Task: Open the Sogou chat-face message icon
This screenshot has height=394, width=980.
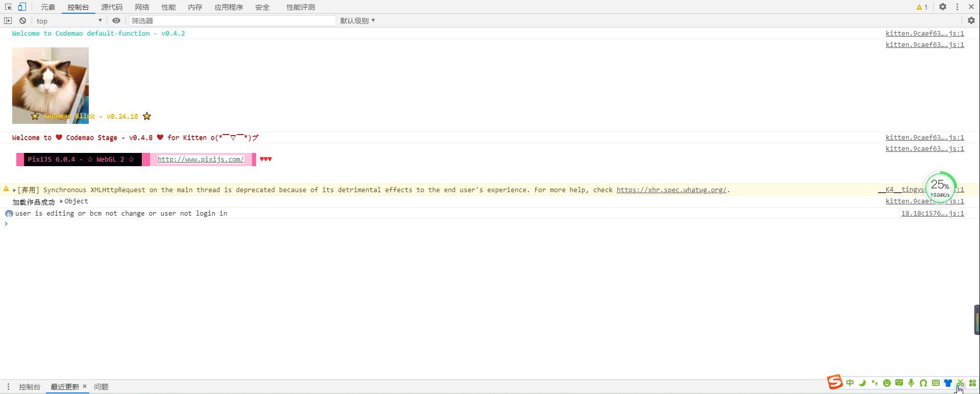Action: click(899, 383)
